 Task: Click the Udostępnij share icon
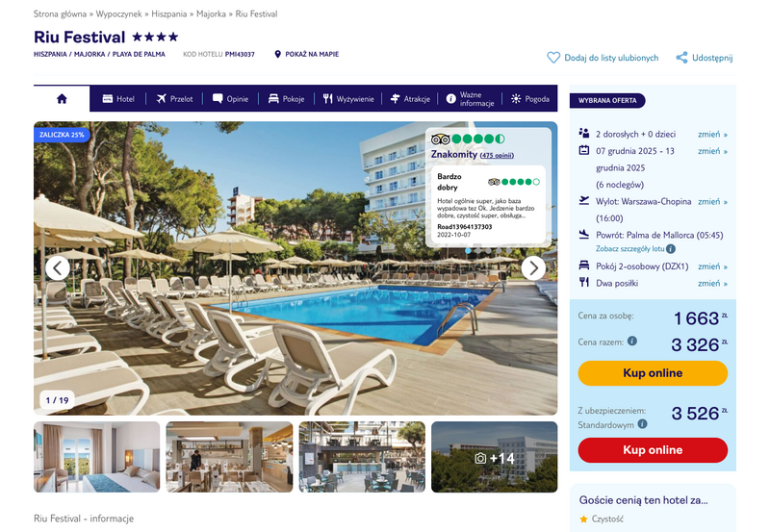681,58
